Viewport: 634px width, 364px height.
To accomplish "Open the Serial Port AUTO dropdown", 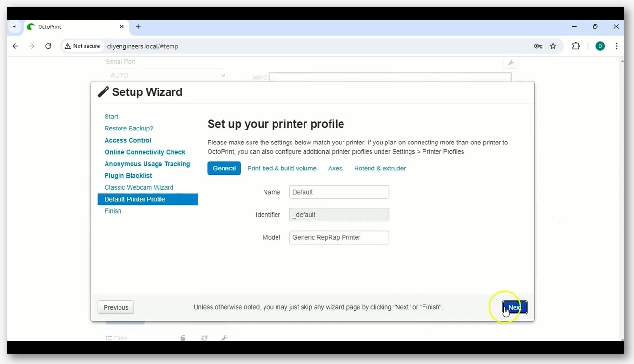I will [x=166, y=75].
